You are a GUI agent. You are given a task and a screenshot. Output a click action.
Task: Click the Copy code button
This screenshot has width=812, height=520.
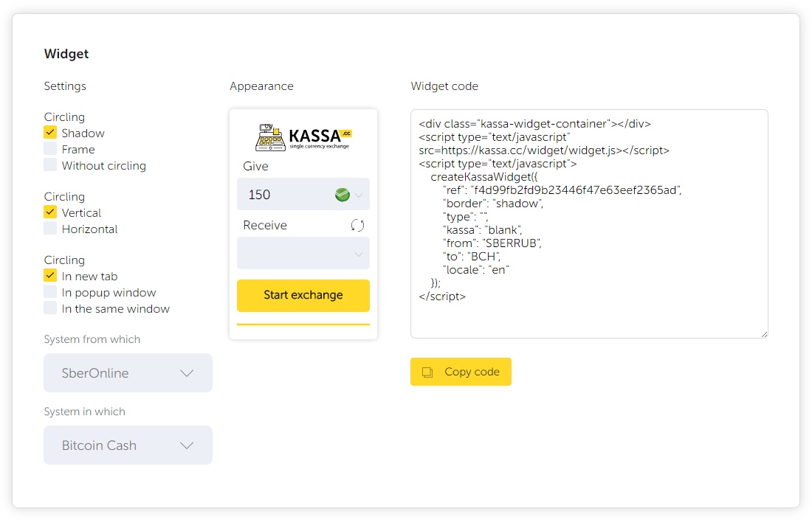[x=461, y=372]
